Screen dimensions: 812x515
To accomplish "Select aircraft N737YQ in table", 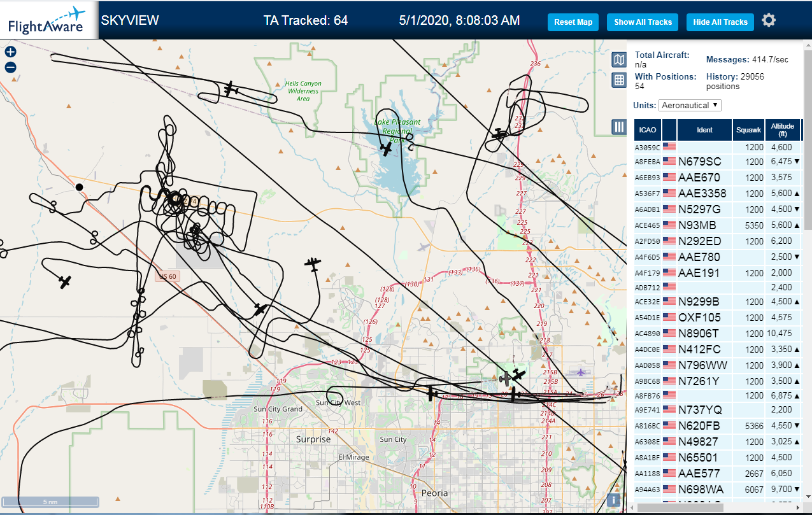I will 717,409.
